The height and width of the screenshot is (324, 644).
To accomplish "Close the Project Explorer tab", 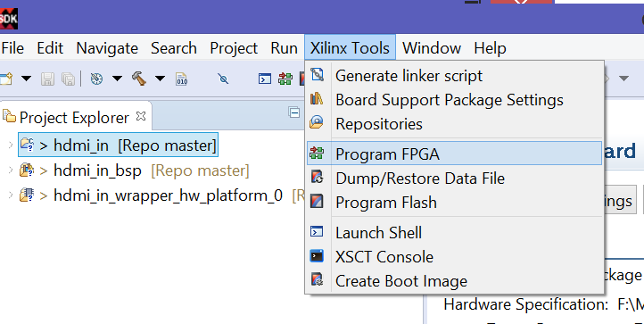I will click(141, 116).
